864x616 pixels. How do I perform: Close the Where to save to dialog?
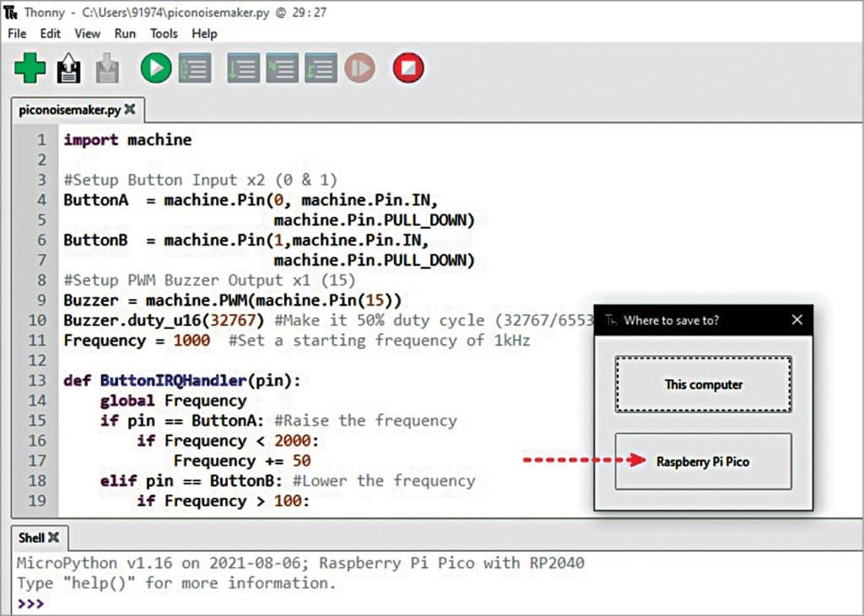click(x=797, y=320)
